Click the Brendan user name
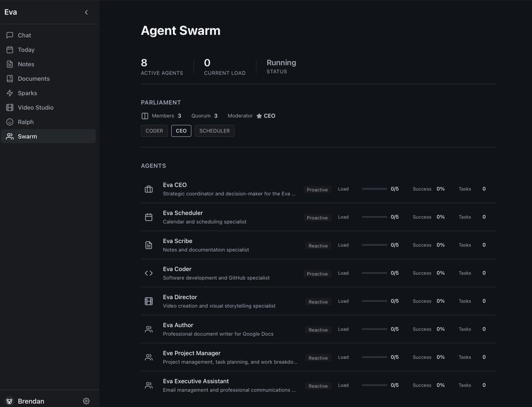The width and height of the screenshot is (532, 407). 31,401
